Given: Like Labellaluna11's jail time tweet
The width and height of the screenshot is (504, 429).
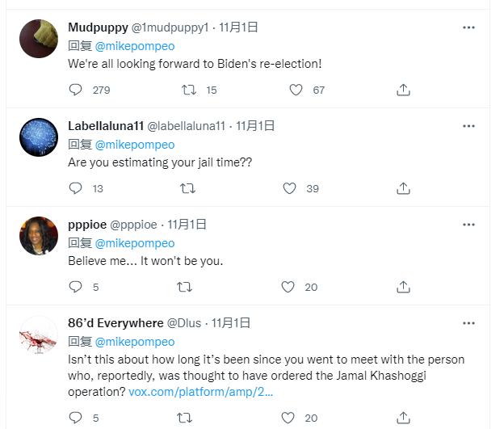Looking at the screenshot, I should 289,188.
